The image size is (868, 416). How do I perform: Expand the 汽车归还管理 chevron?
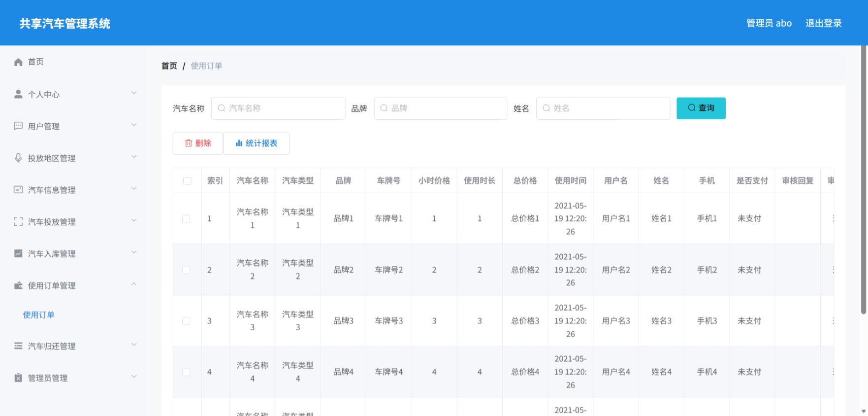pos(134,345)
